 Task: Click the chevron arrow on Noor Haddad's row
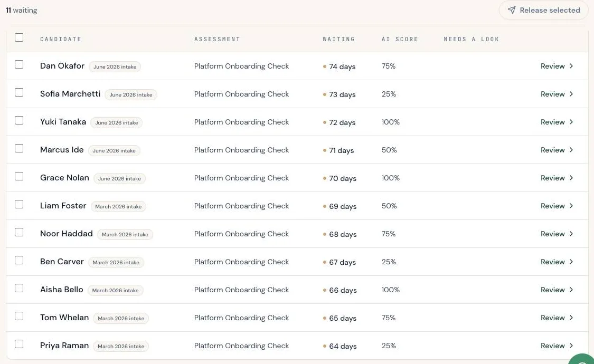(x=571, y=234)
